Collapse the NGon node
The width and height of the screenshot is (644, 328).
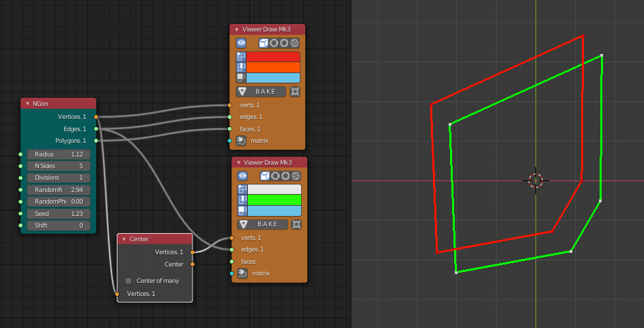click(27, 104)
